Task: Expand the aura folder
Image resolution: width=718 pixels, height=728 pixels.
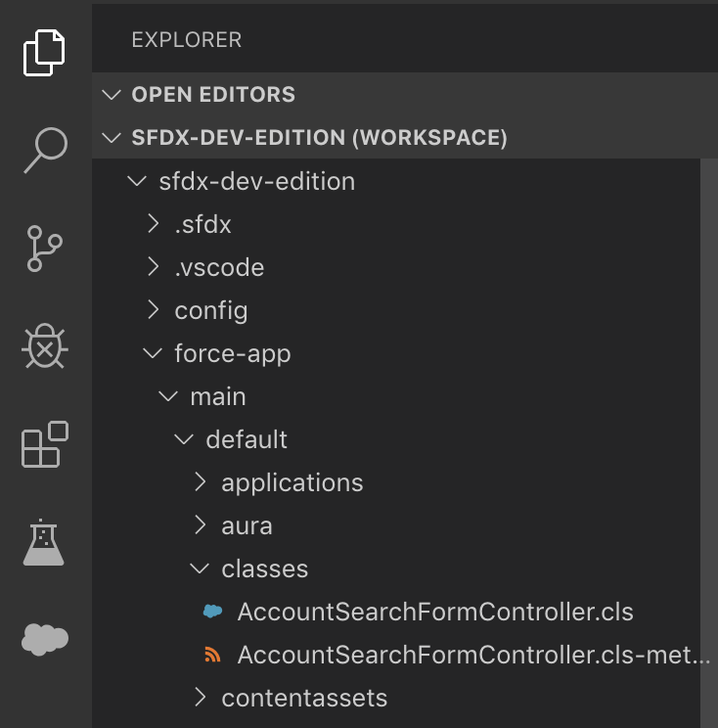Action: tap(200, 525)
